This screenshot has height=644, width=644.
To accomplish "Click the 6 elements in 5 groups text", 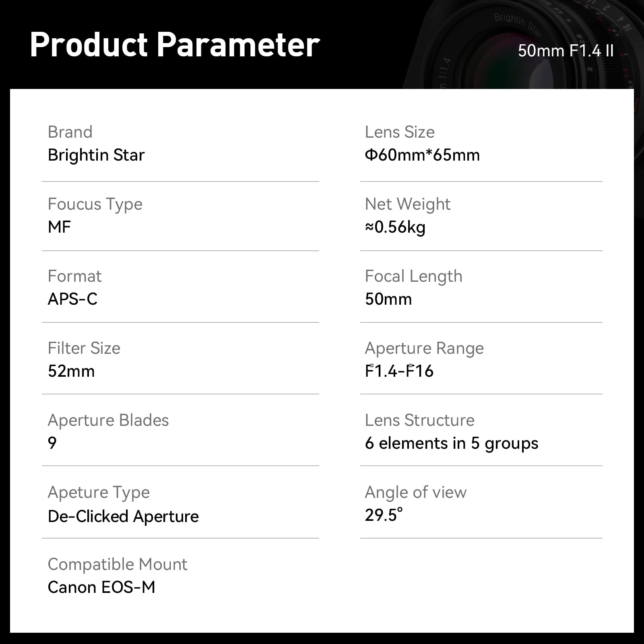I will (451, 443).
